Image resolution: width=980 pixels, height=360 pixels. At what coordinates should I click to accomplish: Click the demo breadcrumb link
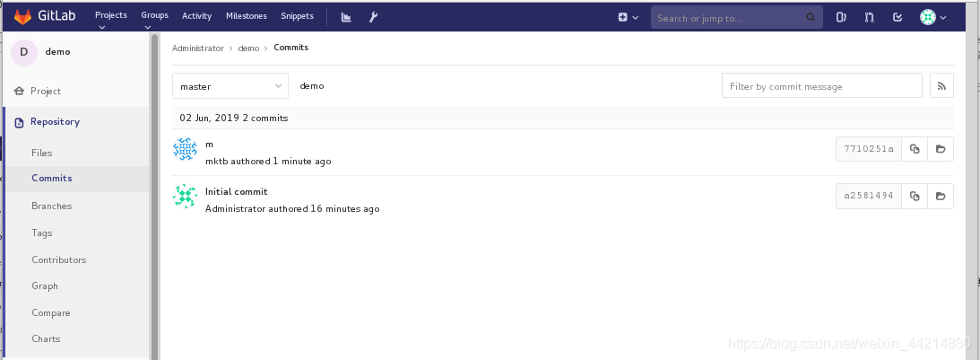(x=248, y=48)
